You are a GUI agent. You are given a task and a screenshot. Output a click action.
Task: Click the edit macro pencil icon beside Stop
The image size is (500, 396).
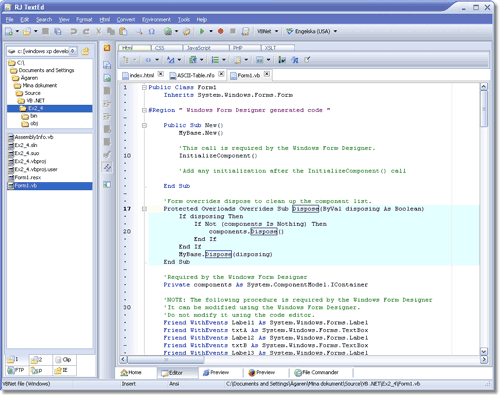click(245, 31)
